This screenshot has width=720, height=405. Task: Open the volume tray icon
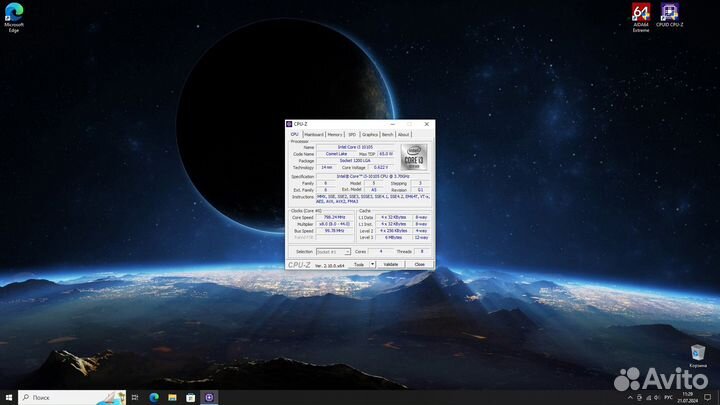(657, 398)
